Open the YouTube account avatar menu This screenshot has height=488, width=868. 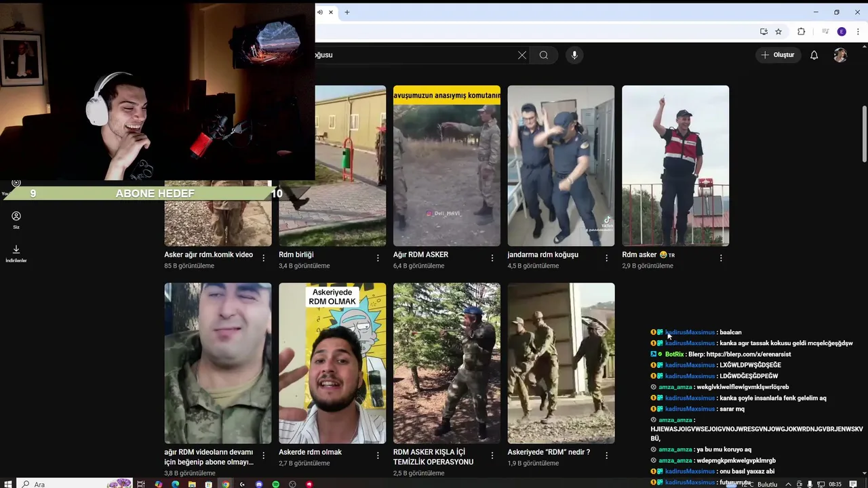[x=840, y=55]
